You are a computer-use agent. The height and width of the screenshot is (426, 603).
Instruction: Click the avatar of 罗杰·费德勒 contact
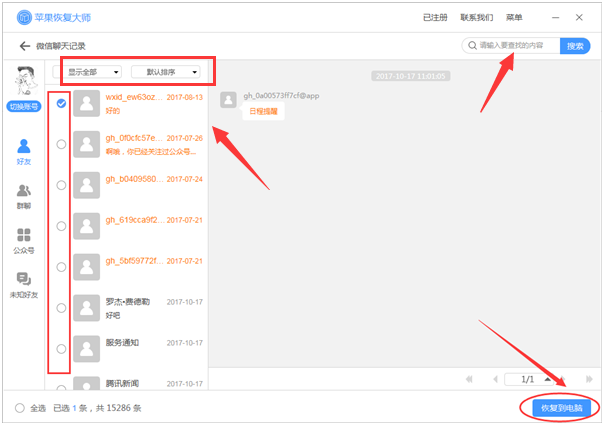coord(87,308)
